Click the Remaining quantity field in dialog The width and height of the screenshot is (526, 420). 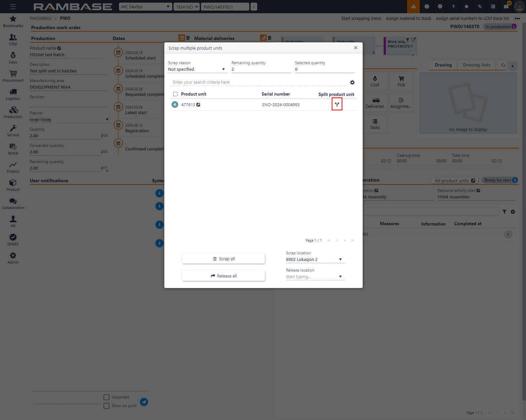[261, 69]
